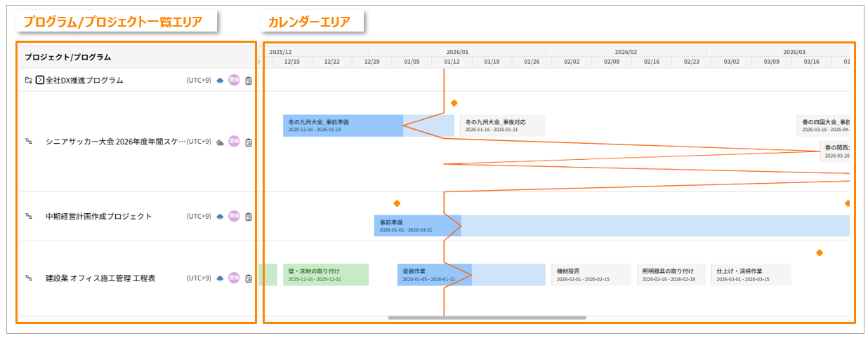
Task: Click the cloudy weather icon for シニアサッカー大会
Action: click(221, 142)
